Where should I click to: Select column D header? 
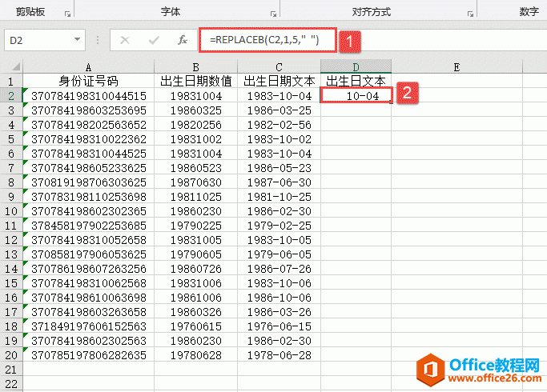(x=356, y=67)
